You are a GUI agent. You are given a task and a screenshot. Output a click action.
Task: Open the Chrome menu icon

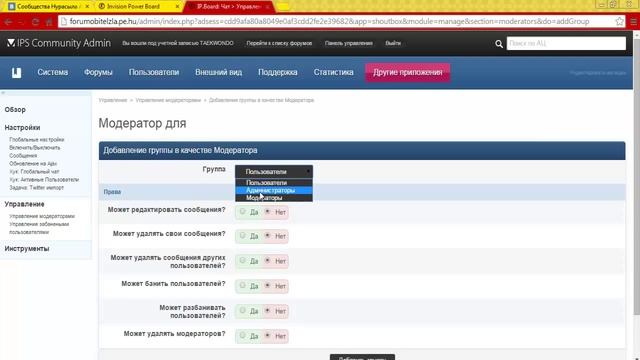pyautogui.click(x=634, y=21)
